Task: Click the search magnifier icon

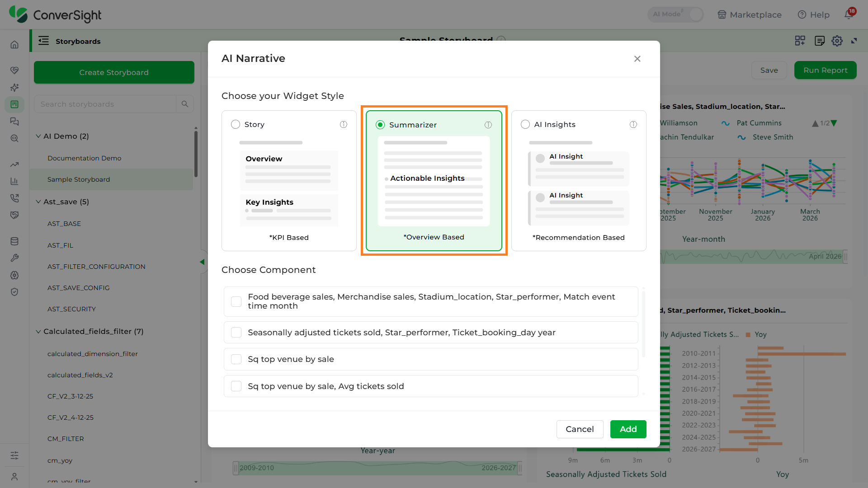Action: [185, 104]
